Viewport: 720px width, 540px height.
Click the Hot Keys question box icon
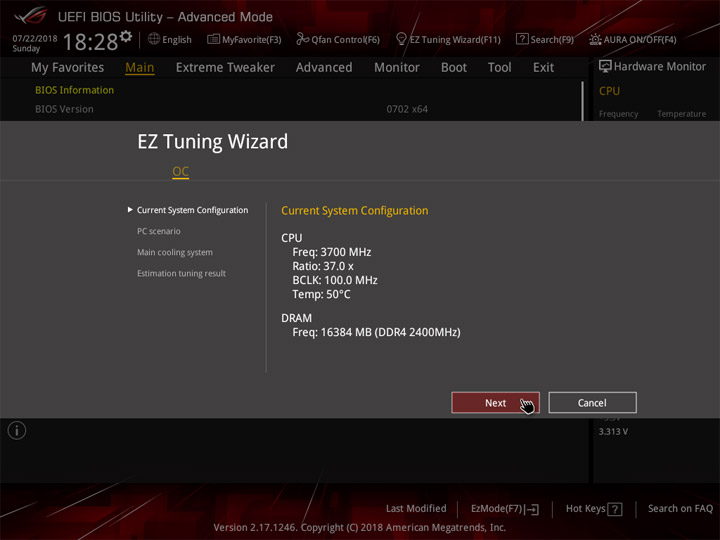point(615,509)
